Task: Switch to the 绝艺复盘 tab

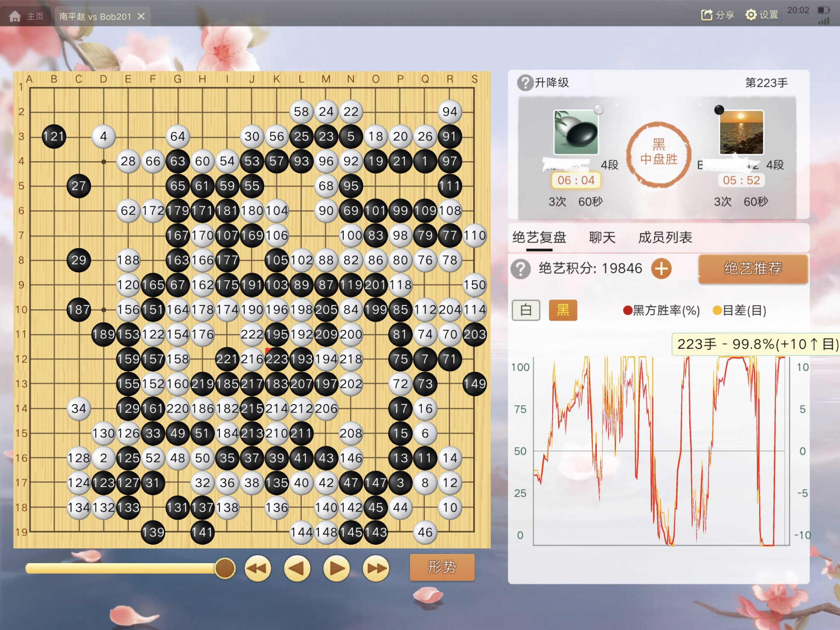Action: [x=539, y=237]
